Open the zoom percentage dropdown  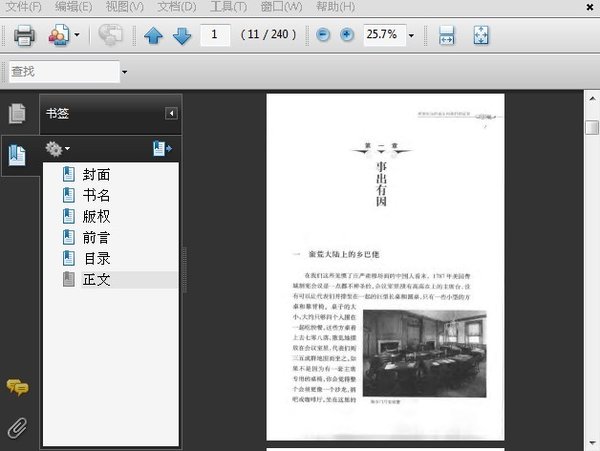pos(411,36)
